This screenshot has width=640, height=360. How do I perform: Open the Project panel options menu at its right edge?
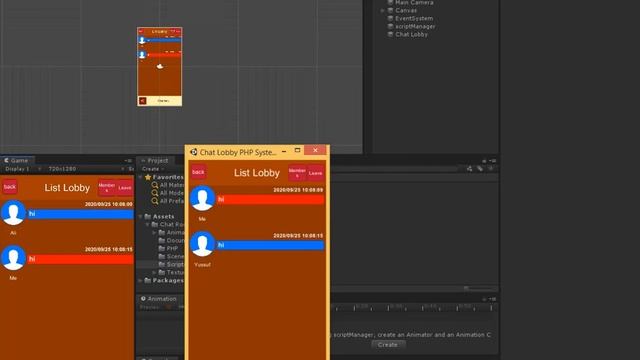493,161
